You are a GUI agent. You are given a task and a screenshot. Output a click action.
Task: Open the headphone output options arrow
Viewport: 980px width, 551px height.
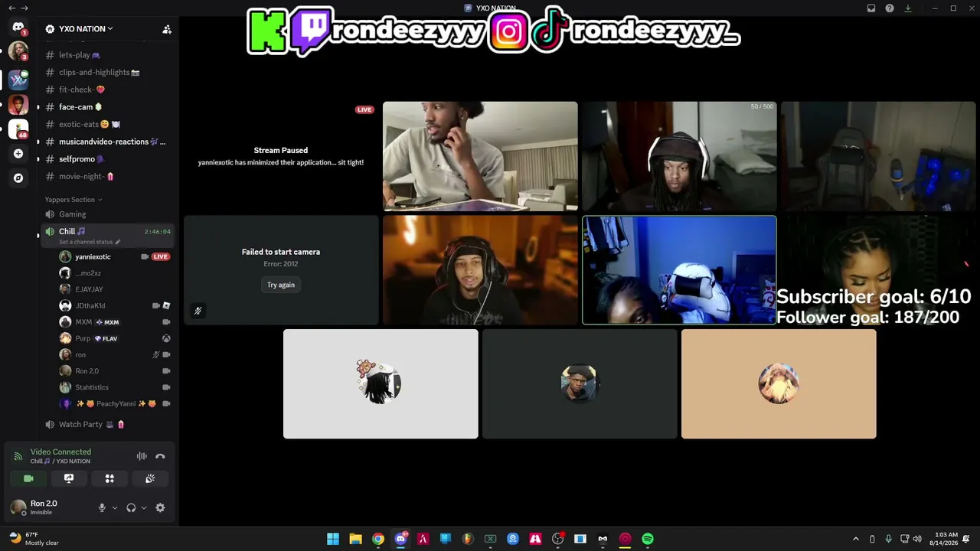pyautogui.click(x=143, y=507)
